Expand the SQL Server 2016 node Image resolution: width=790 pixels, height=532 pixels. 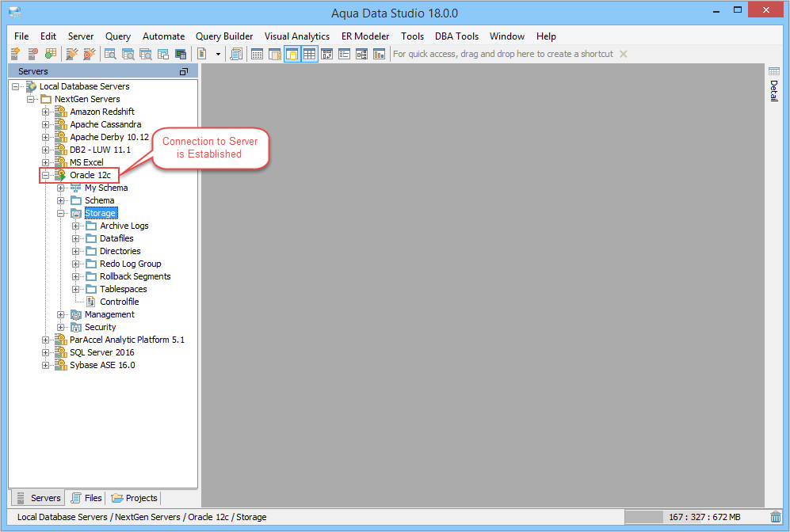tap(45, 353)
